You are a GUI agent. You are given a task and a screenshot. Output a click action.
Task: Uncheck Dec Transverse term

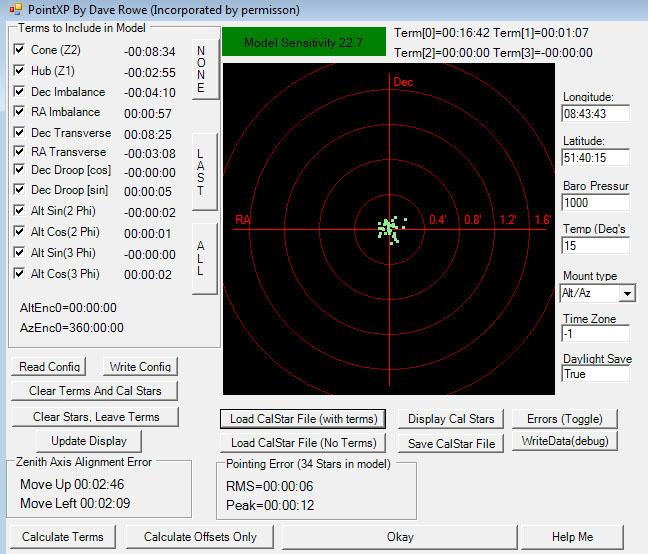19,133
